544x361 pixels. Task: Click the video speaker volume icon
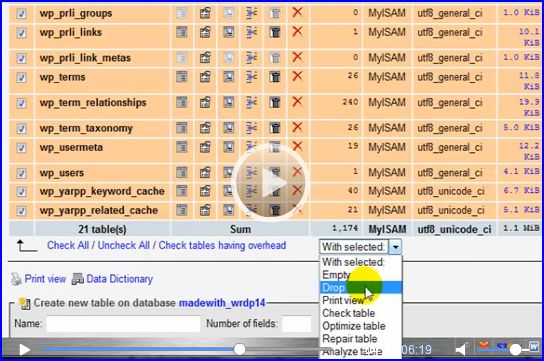tap(462, 349)
